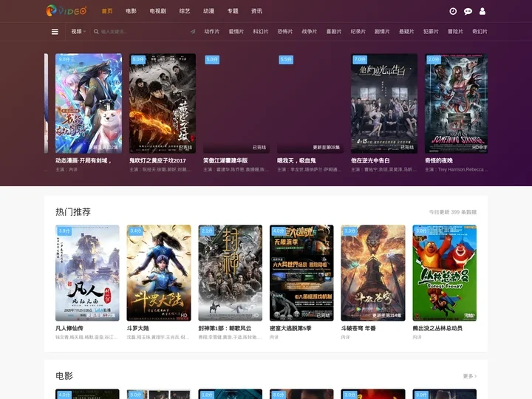Click the 斗罗大陆 title text
Viewport: 532px width, 399px height.
137,328
